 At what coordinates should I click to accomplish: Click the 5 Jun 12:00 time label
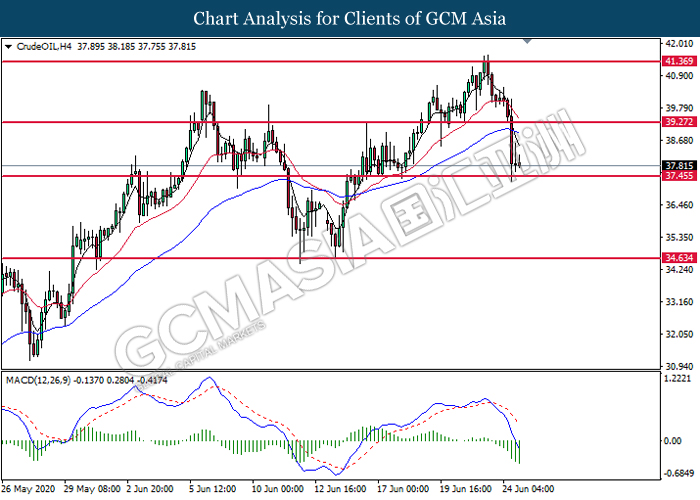[212, 489]
